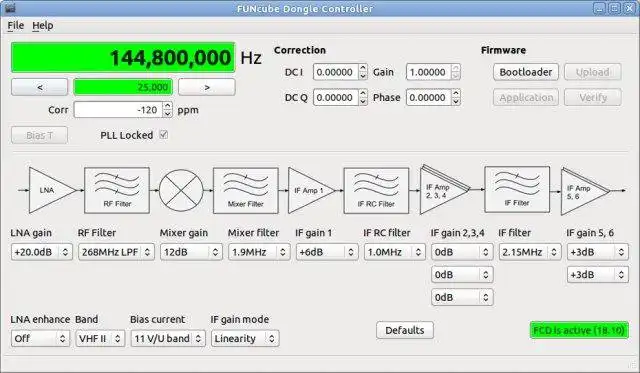Open the LNA enhance Off dropdown
Viewport: 640px width, 373px height.
(x=40, y=338)
